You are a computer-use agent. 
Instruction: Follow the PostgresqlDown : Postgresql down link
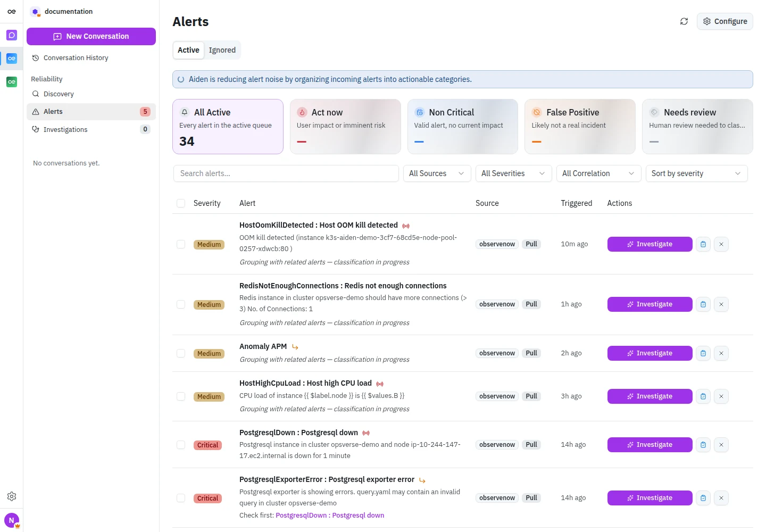pyautogui.click(x=330, y=516)
